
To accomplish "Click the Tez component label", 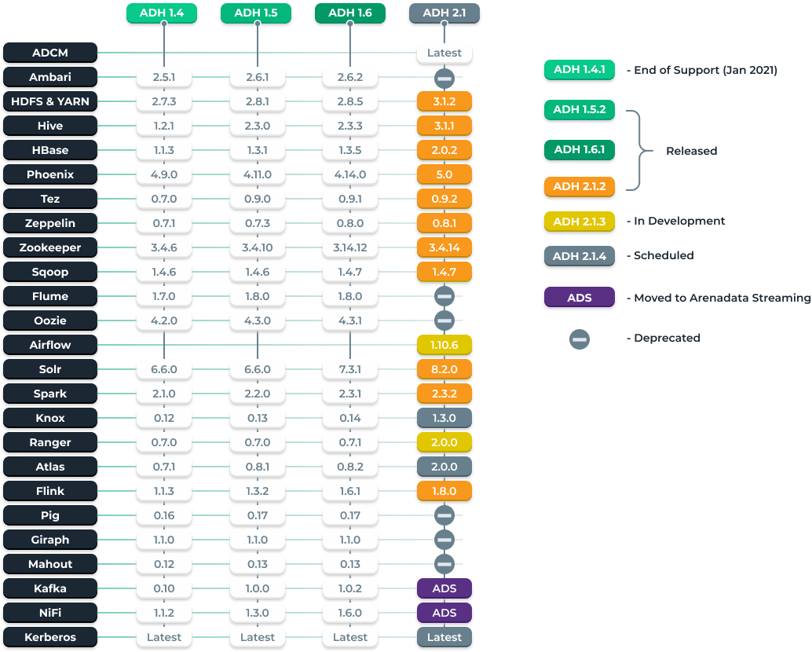I will 50,199.
